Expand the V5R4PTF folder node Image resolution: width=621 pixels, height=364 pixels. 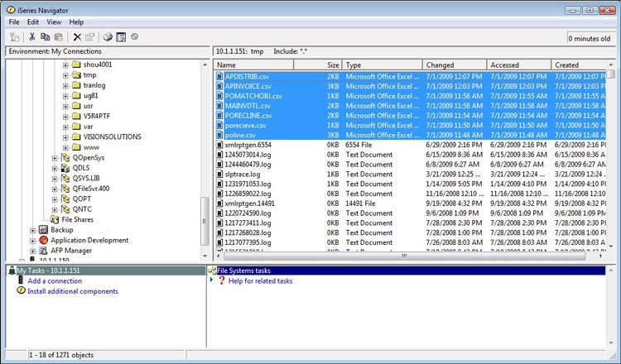click(x=65, y=117)
